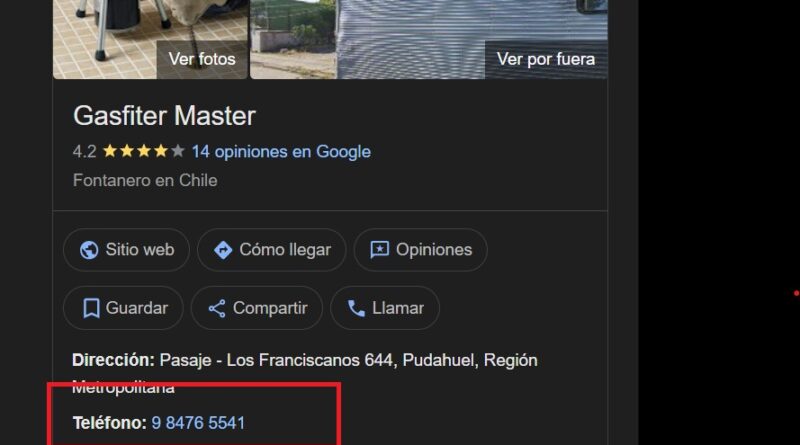
Task: Open Ver por fuera street view thumbnail
Action: (x=429, y=39)
